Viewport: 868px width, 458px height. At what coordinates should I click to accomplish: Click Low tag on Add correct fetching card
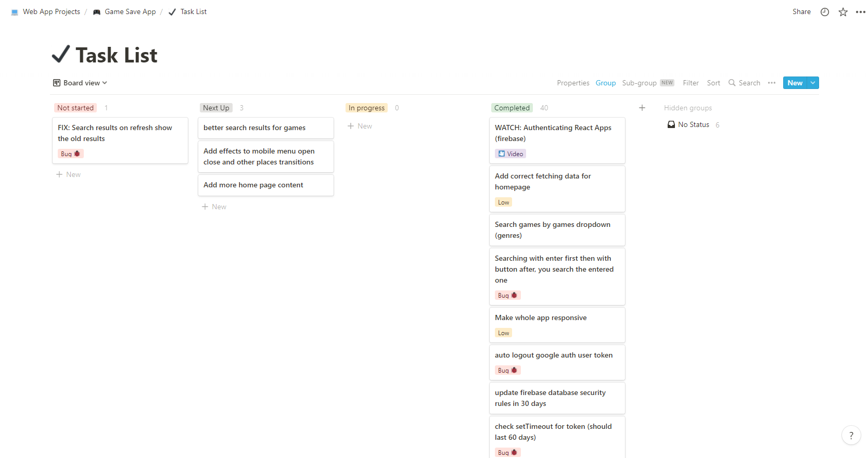503,202
